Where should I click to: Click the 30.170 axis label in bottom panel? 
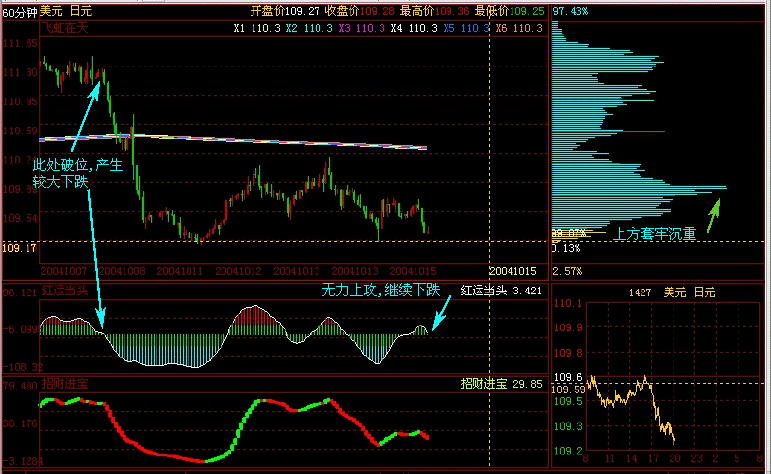point(20,423)
